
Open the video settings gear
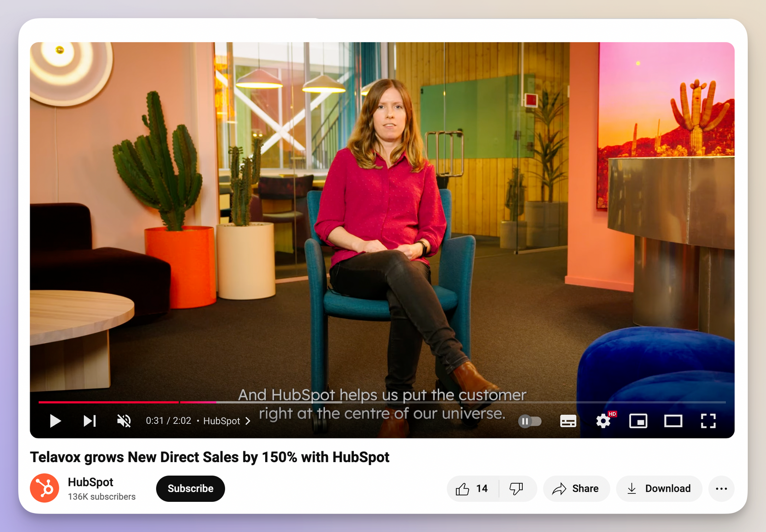click(x=603, y=421)
